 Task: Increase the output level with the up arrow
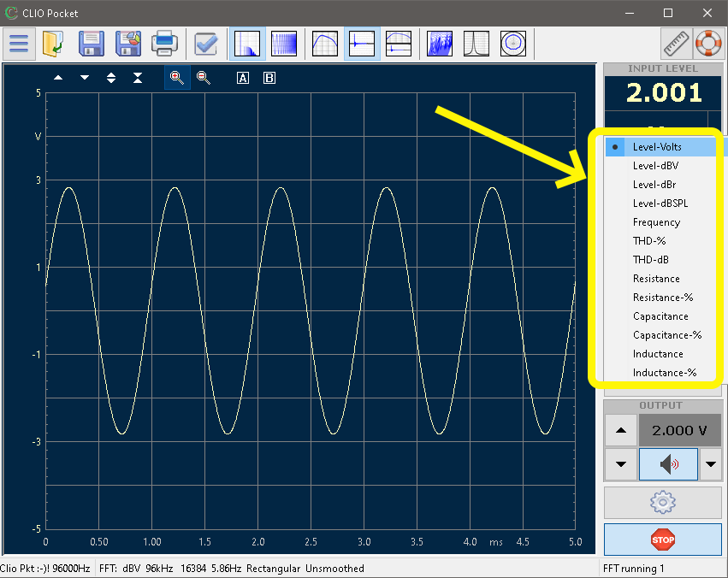pyautogui.click(x=621, y=430)
